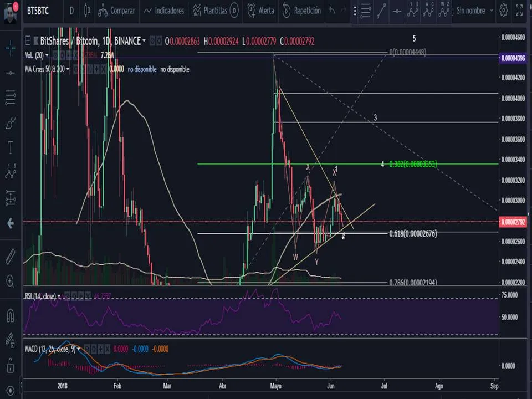
Task: Collapse the chart legend box icon
Action: [x=28, y=41]
